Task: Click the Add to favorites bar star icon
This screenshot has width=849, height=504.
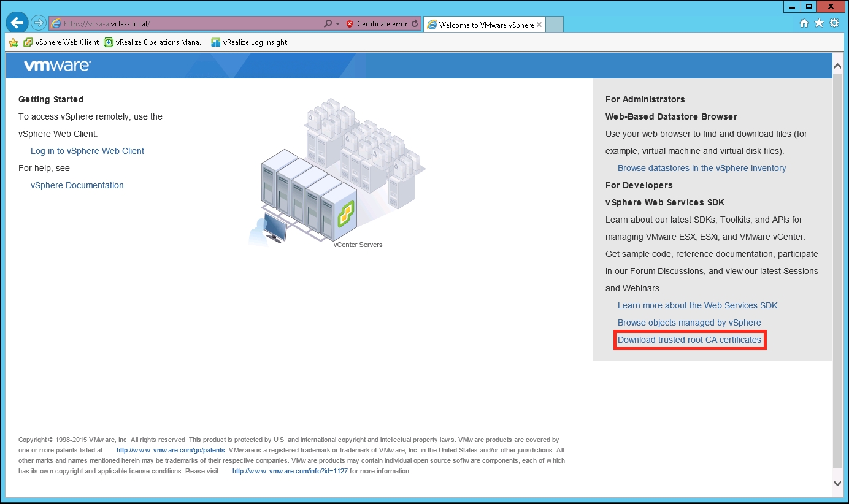Action: [13, 42]
